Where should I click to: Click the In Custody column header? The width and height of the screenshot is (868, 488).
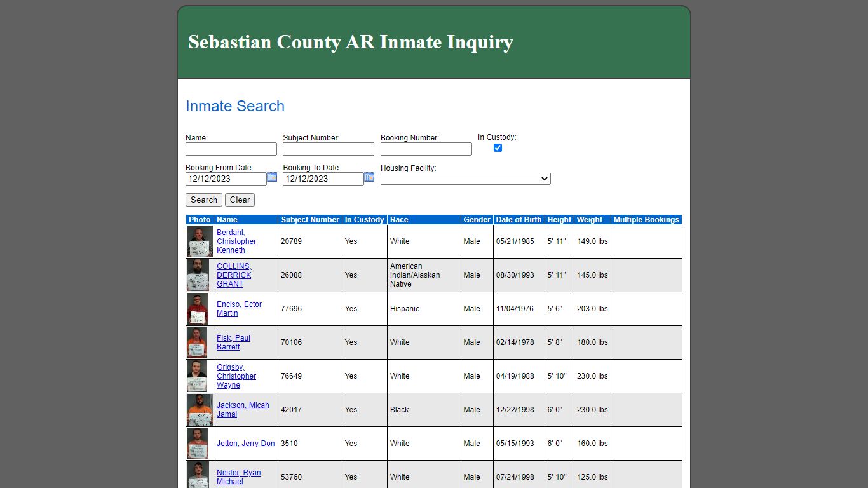pyautogui.click(x=365, y=220)
